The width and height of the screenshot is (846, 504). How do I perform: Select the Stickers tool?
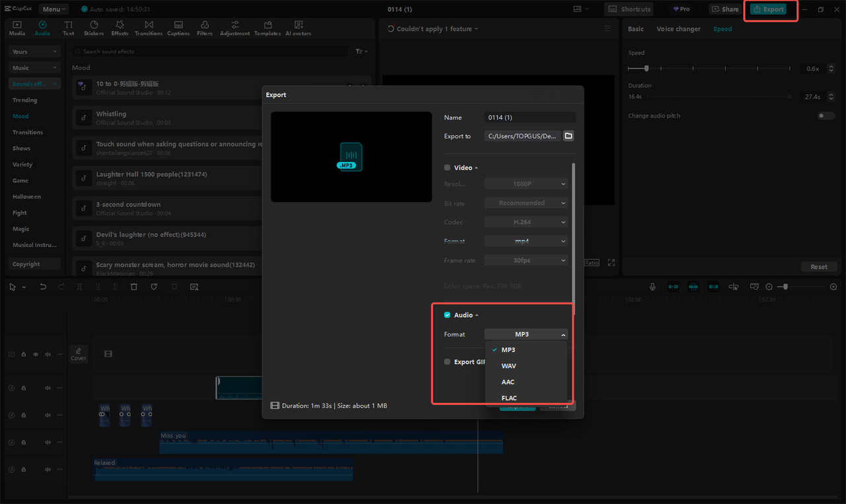point(93,27)
